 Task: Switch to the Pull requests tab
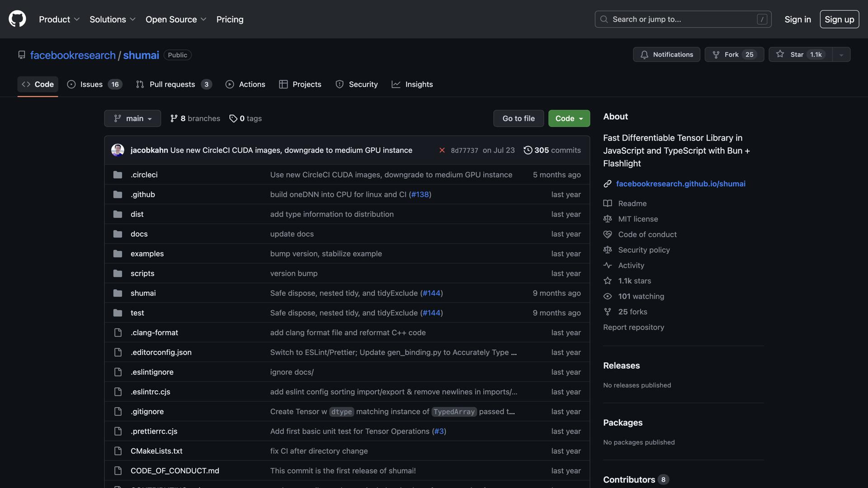172,84
